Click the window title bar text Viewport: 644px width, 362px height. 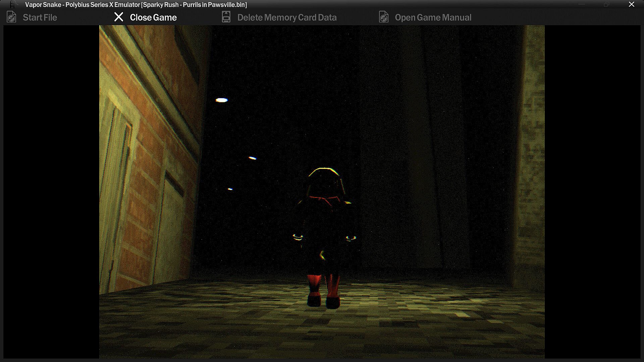136,5
